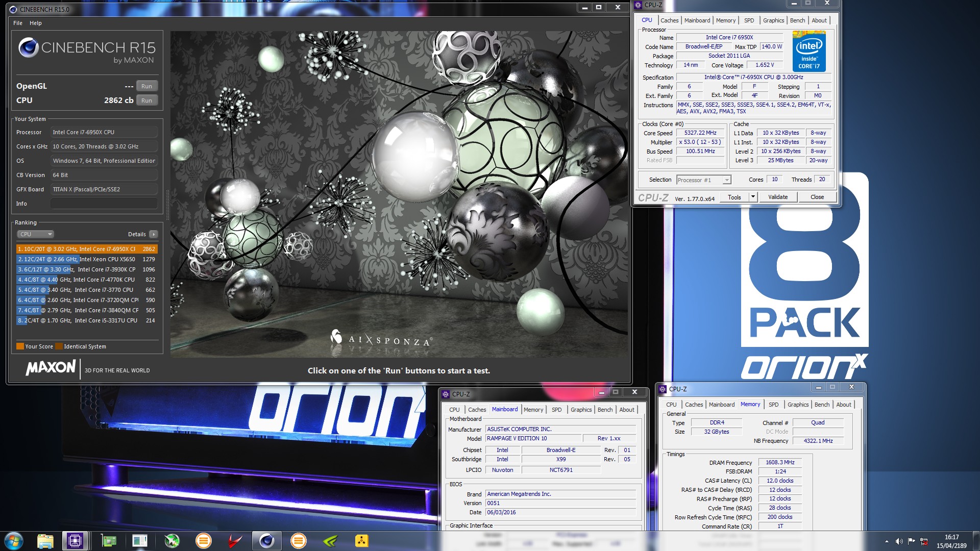Click the Info input field in Cinebench
The image size is (980, 551).
coord(104,204)
